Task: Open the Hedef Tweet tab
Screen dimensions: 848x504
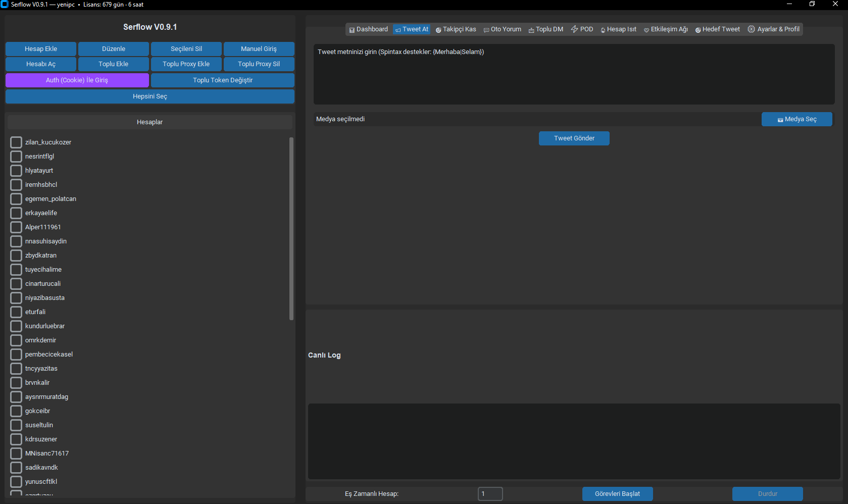Action: (x=718, y=29)
